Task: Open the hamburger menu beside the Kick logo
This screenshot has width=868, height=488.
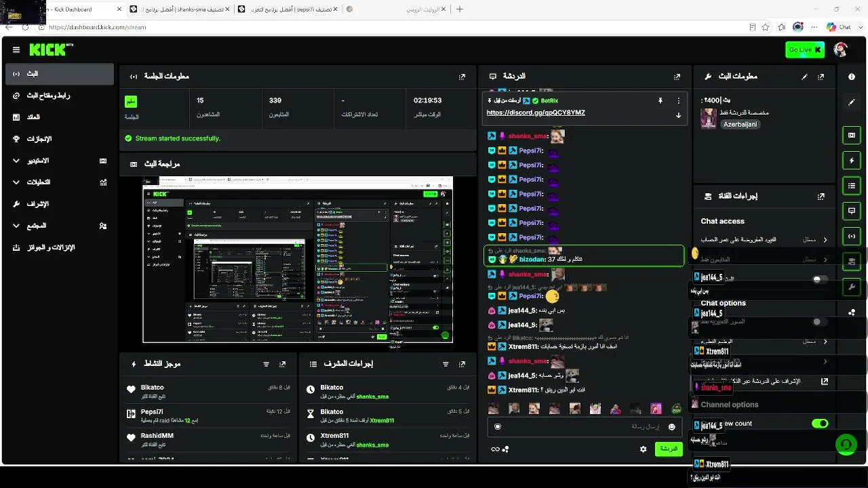Action: point(16,49)
